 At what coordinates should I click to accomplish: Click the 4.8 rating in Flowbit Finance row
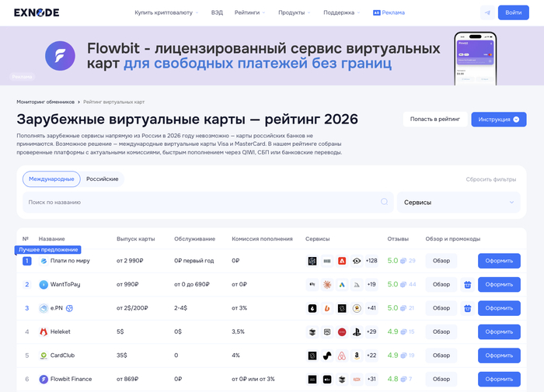pos(392,379)
